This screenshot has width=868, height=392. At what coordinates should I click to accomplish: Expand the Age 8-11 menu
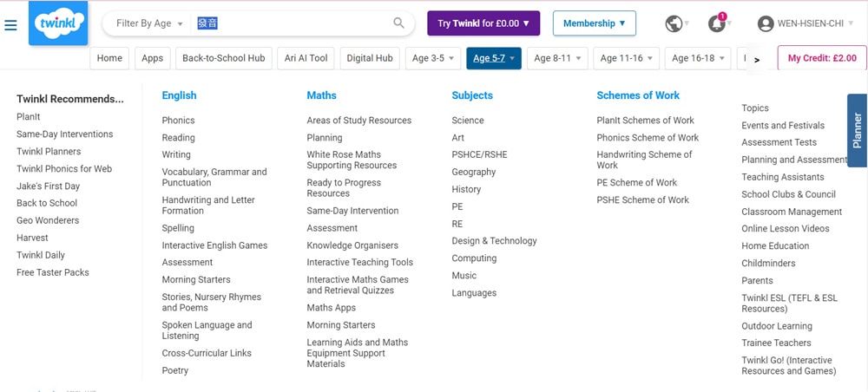click(x=557, y=58)
